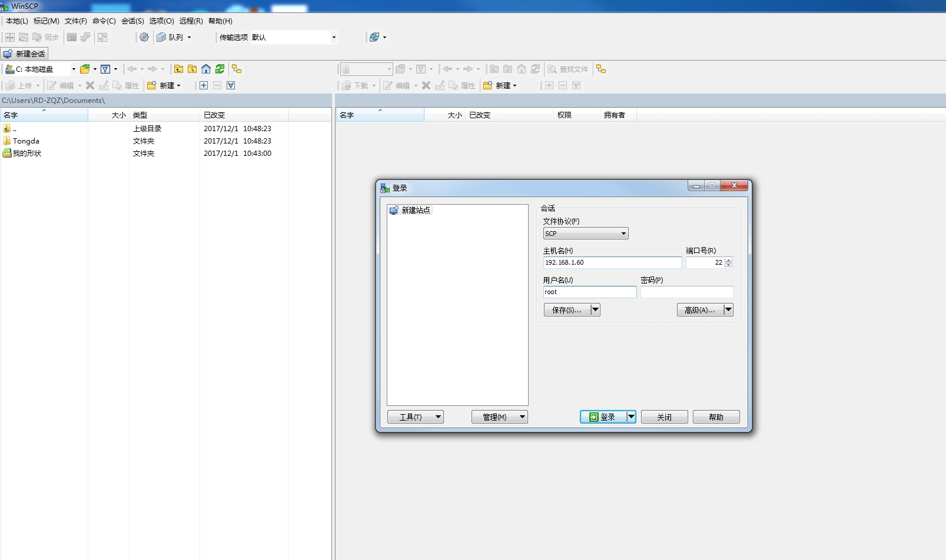The width and height of the screenshot is (946, 560).
Task: Click local unselect files minus icon
Action: (x=217, y=85)
